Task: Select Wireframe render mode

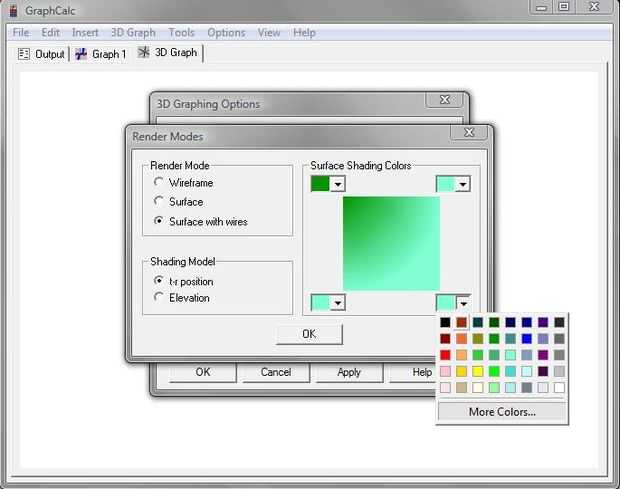Action: [x=159, y=182]
